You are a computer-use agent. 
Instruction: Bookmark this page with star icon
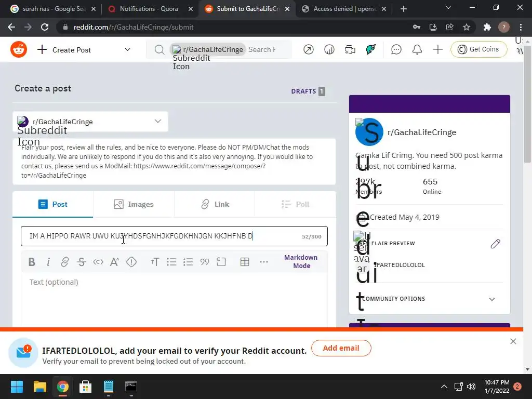point(467,27)
